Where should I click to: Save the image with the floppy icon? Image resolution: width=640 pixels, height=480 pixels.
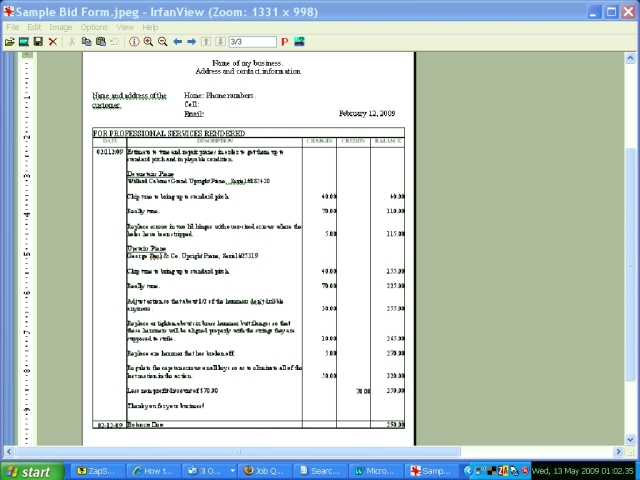(38, 42)
